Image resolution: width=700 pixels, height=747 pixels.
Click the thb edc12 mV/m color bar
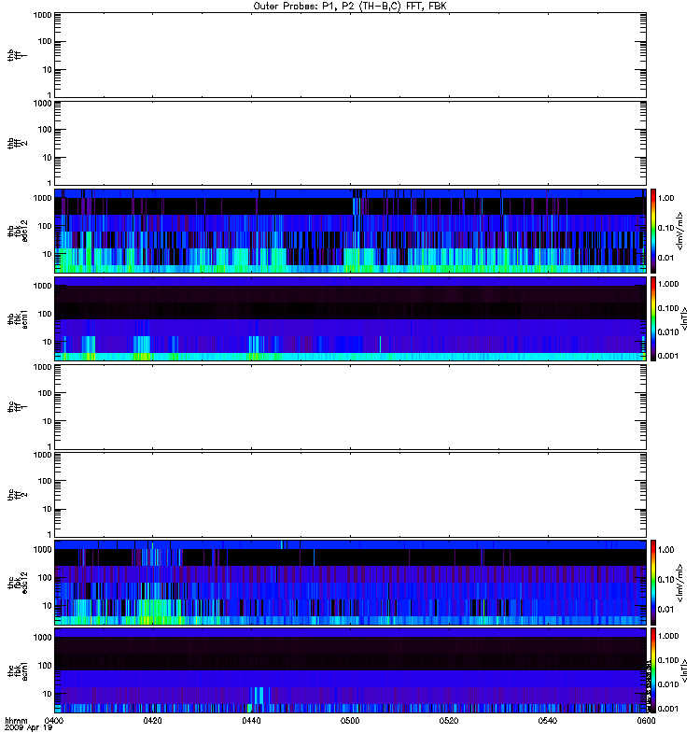653,231
